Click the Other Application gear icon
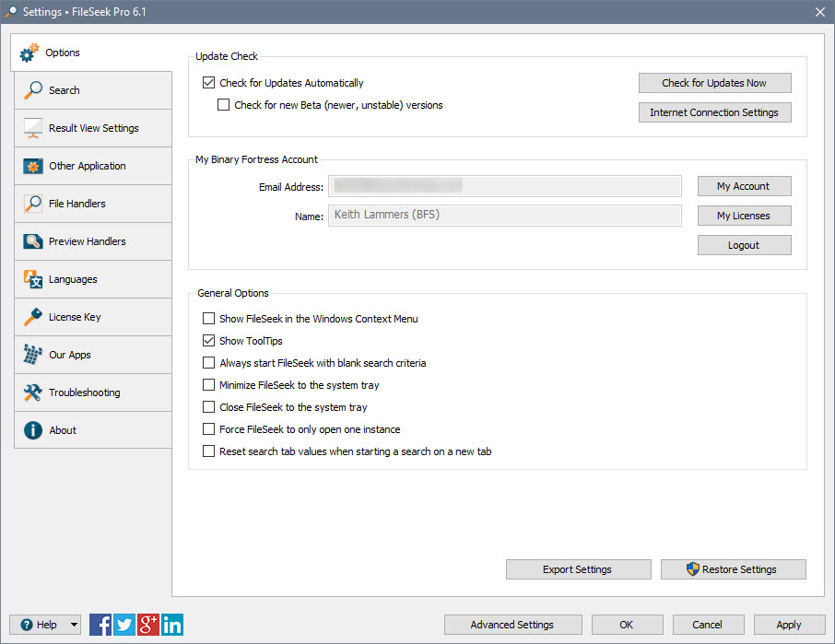 (33, 166)
